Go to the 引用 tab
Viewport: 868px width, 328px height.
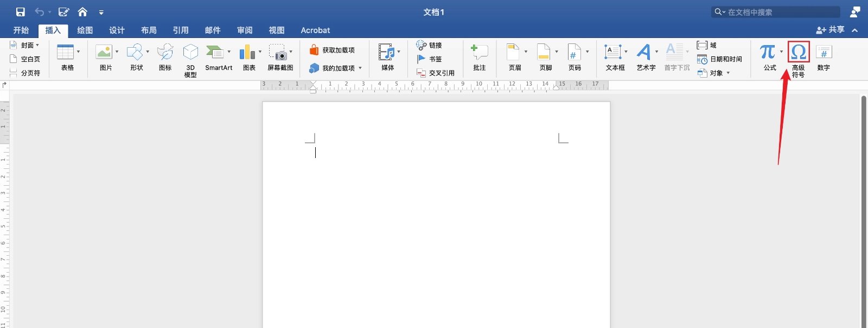181,30
